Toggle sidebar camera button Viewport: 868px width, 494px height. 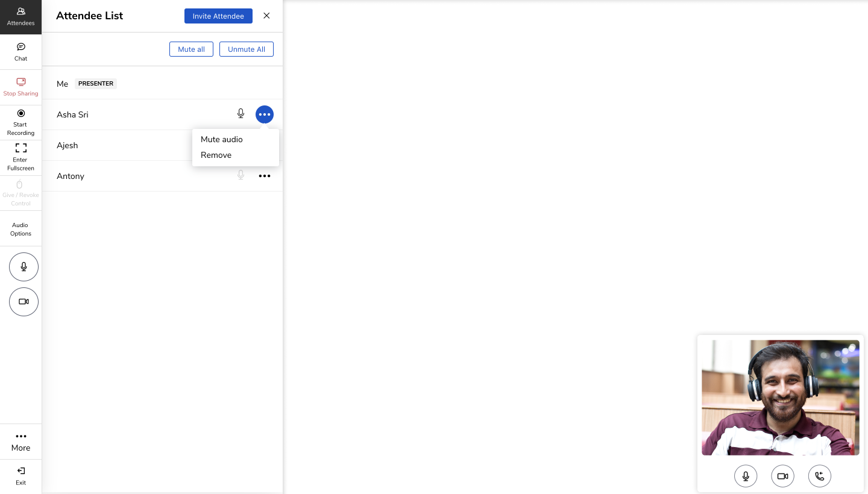coord(24,302)
